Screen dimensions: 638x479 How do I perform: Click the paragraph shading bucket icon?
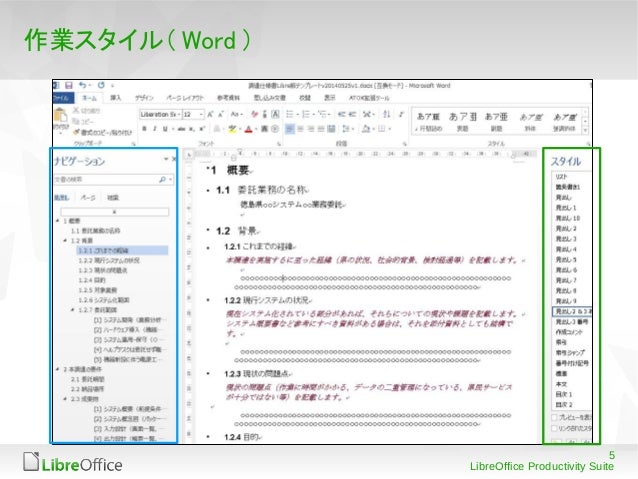click(x=365, y=129)
